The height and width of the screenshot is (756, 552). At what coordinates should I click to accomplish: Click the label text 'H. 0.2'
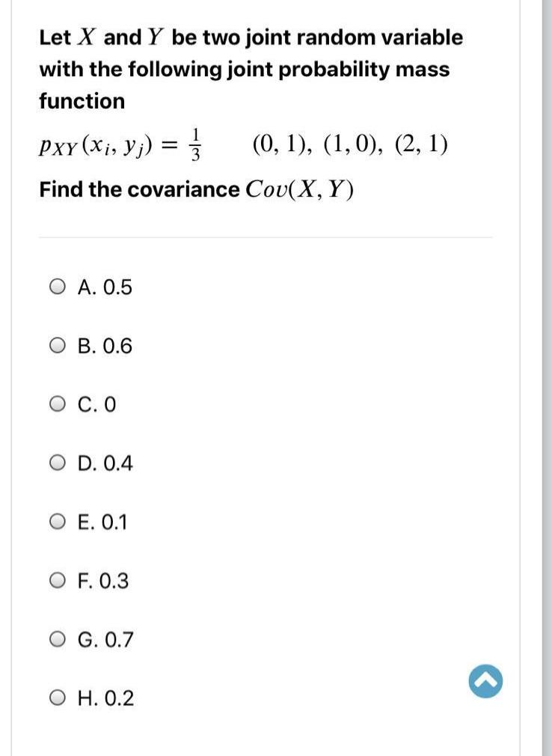point(105,698)
